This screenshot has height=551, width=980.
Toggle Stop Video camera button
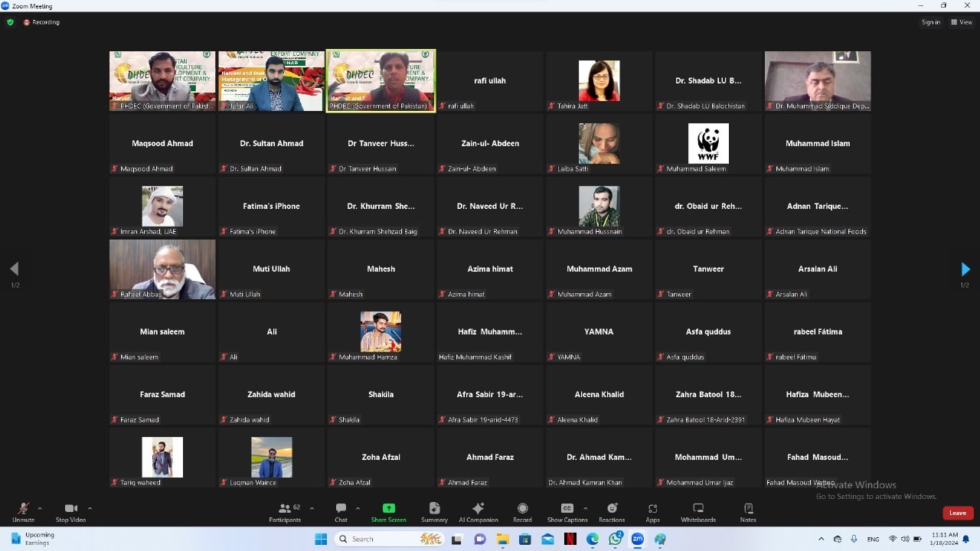click(70, 511)
